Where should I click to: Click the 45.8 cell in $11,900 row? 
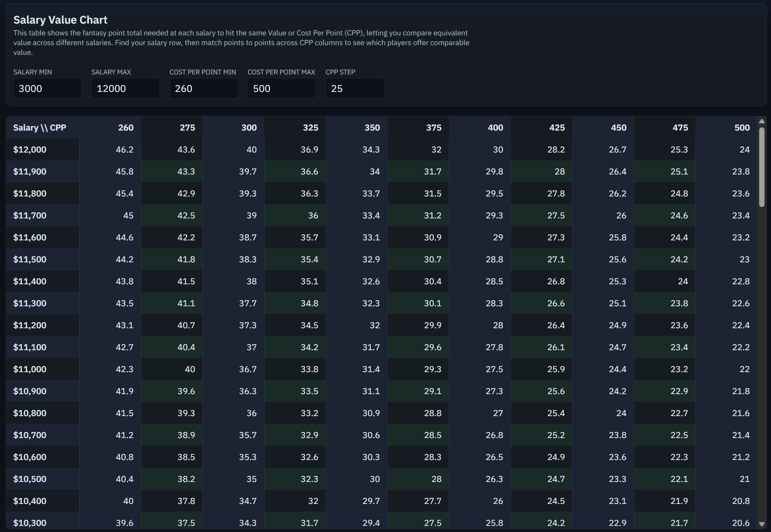(110, 171)
